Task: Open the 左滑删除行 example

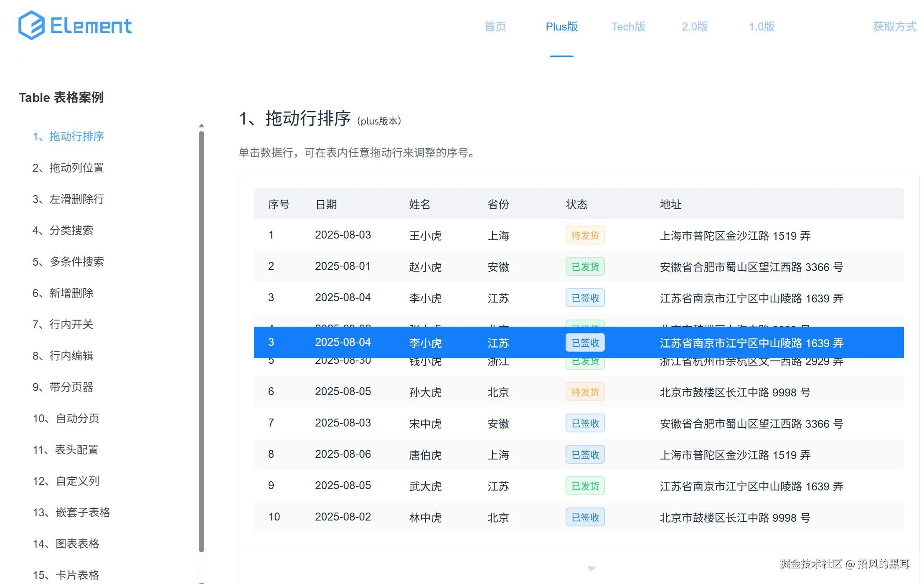Action: [x=69, y=199]
